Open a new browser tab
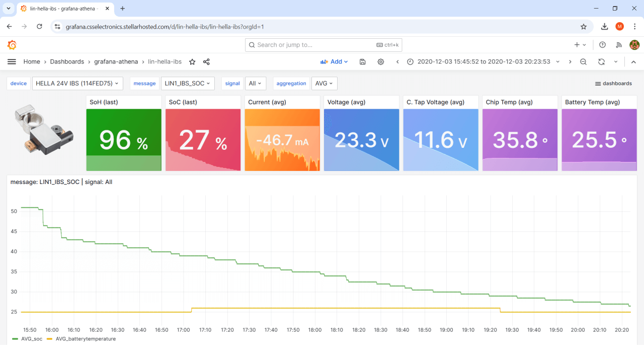Viewport: 644px width, 362px height. [122, 9]
